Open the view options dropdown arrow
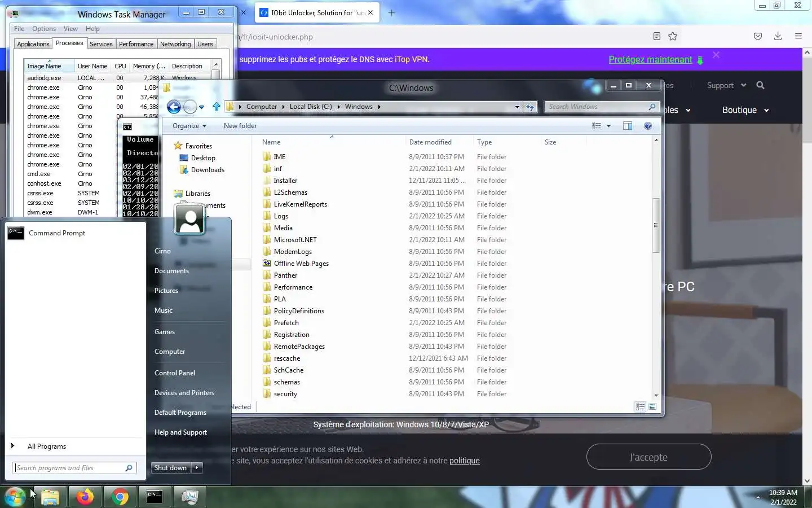The height and width of the screenshot is (508, 812). tap(608, 126)
